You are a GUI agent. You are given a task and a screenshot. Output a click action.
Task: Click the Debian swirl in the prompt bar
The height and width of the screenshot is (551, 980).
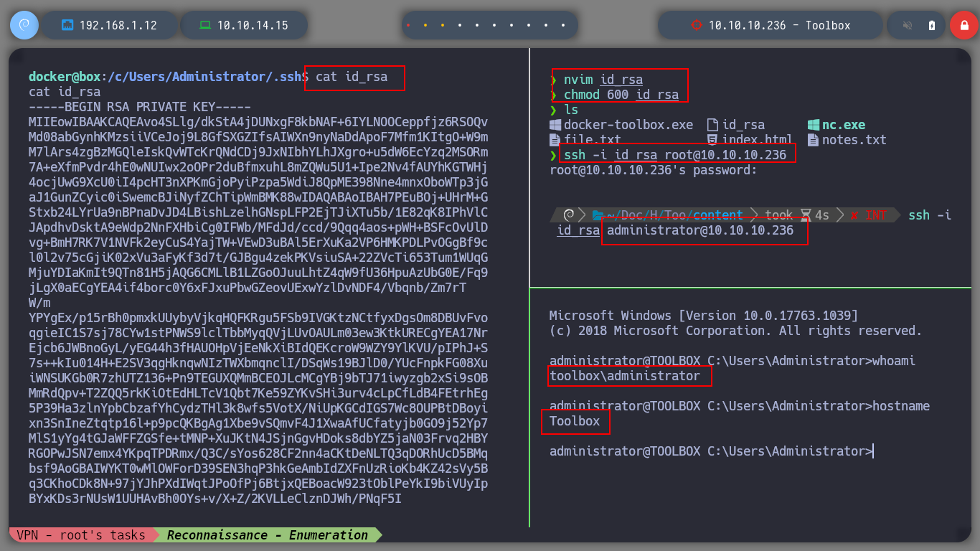tap(569, 215)
